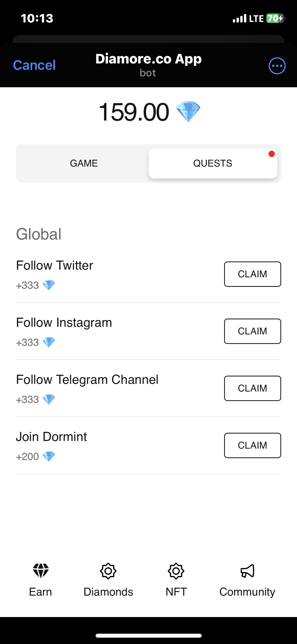Open the three-dots more options menu
Viewport: 297px width, 644px height.
(x=277, y=66)
